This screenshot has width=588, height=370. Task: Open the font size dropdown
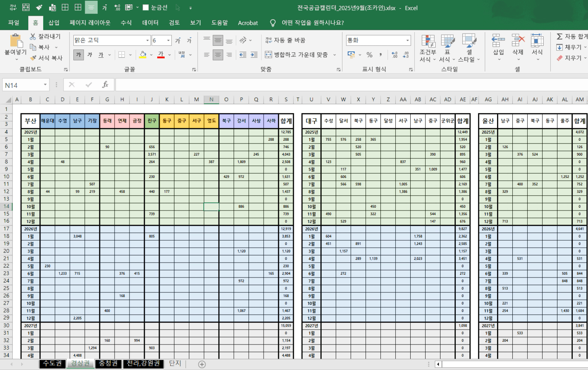pyautogui.click(x=169, y=40)
